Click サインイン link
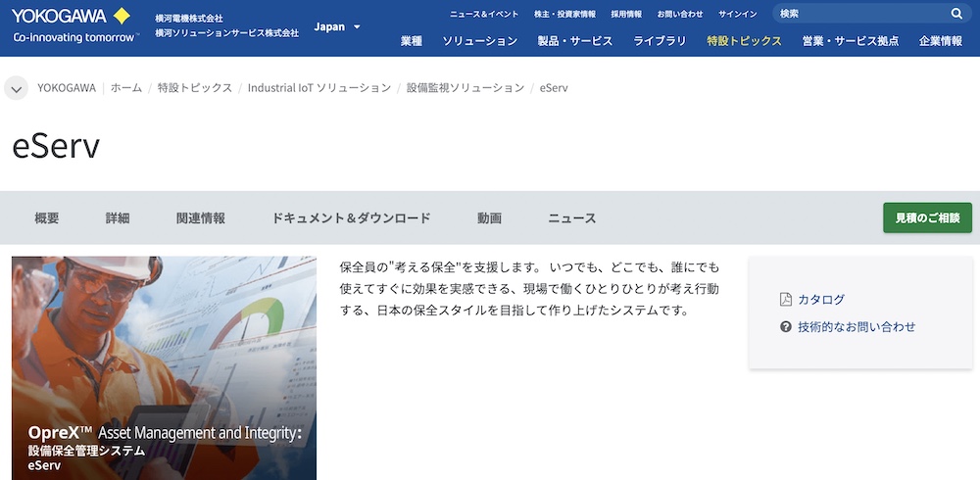The image size is (980, 480). pos(738,14)
